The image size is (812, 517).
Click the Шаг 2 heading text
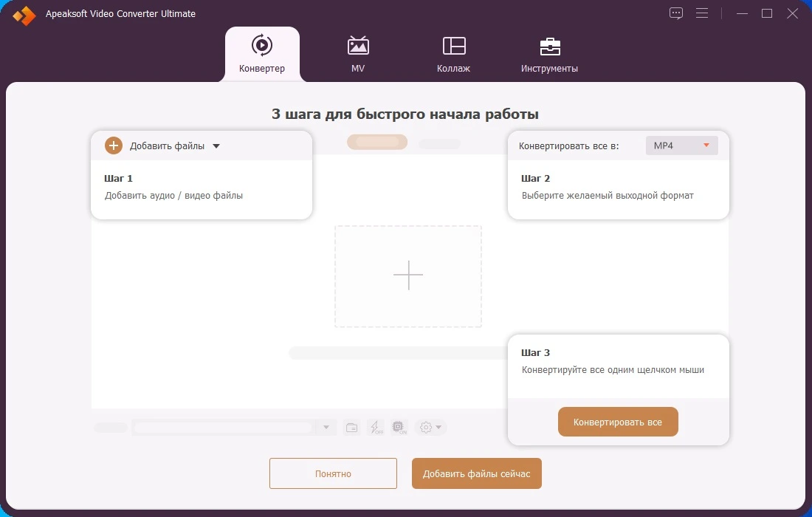[x=535, y=178]
